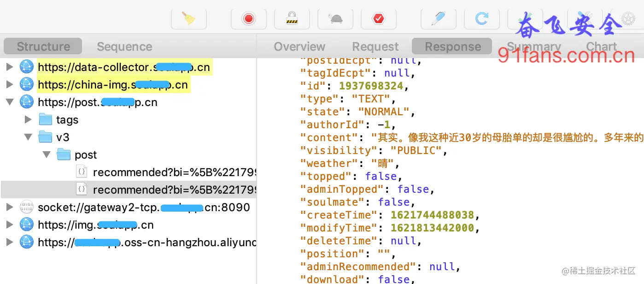This screenshot has height=284, width=644.
Task: Select globe icon of https://img host
Action: 27,225
